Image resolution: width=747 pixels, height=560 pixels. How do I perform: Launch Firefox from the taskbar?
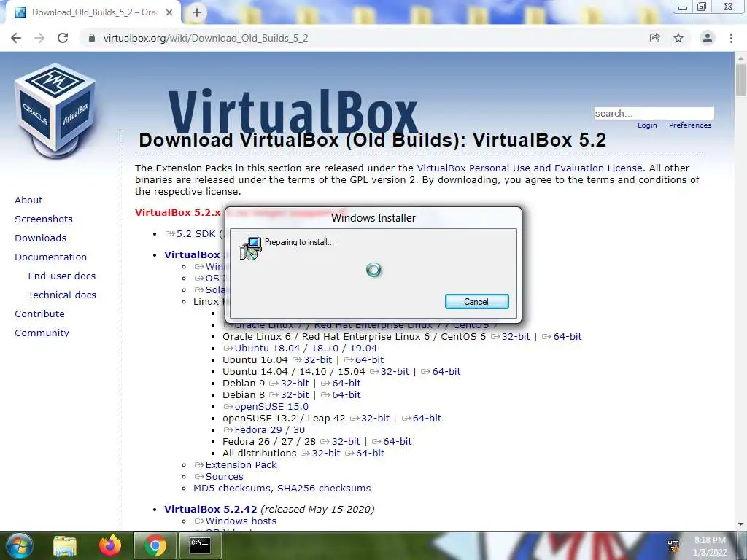(110, 545)
